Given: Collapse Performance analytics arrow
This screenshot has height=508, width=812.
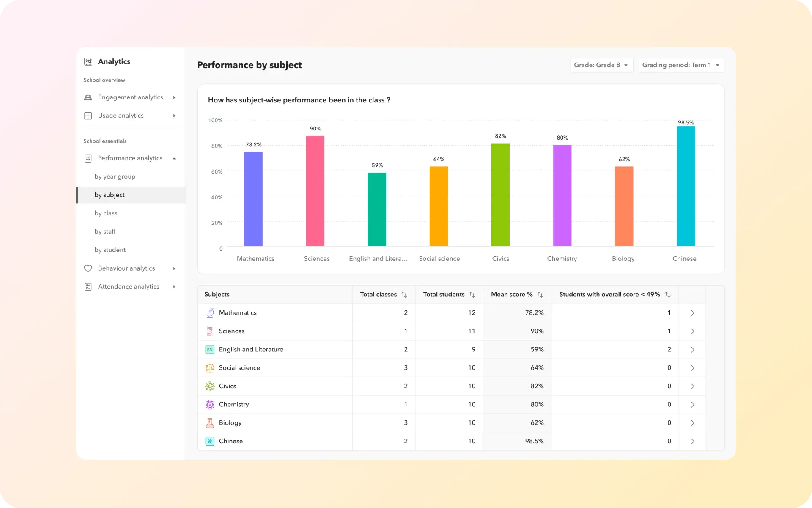Looking at the screenshot, I should click(174, 158).
